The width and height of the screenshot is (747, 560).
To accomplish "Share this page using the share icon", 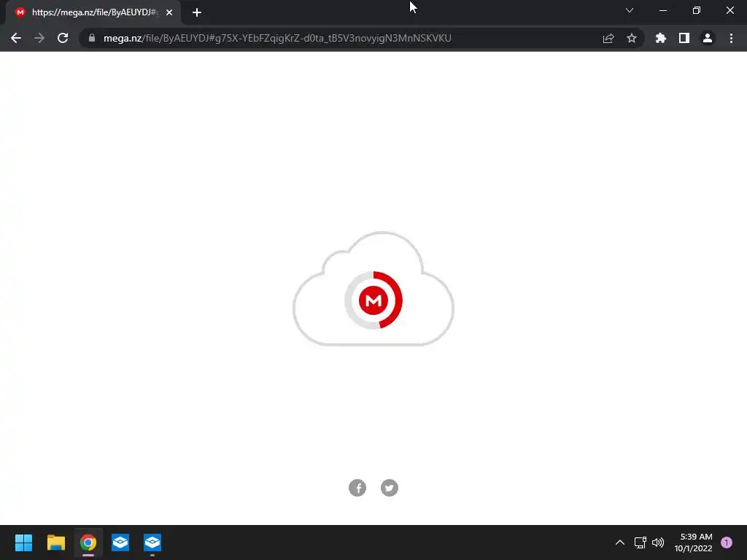I will 608,38.
